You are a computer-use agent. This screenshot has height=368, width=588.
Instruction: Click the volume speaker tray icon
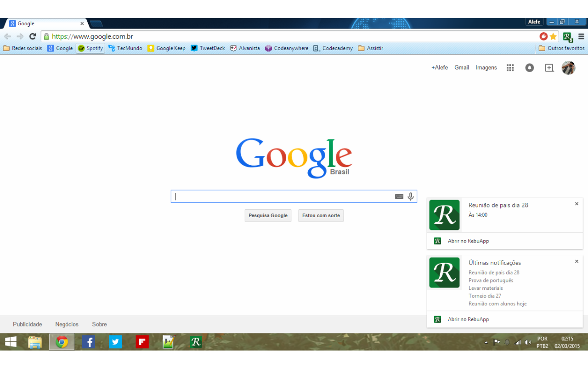(528, 342)
